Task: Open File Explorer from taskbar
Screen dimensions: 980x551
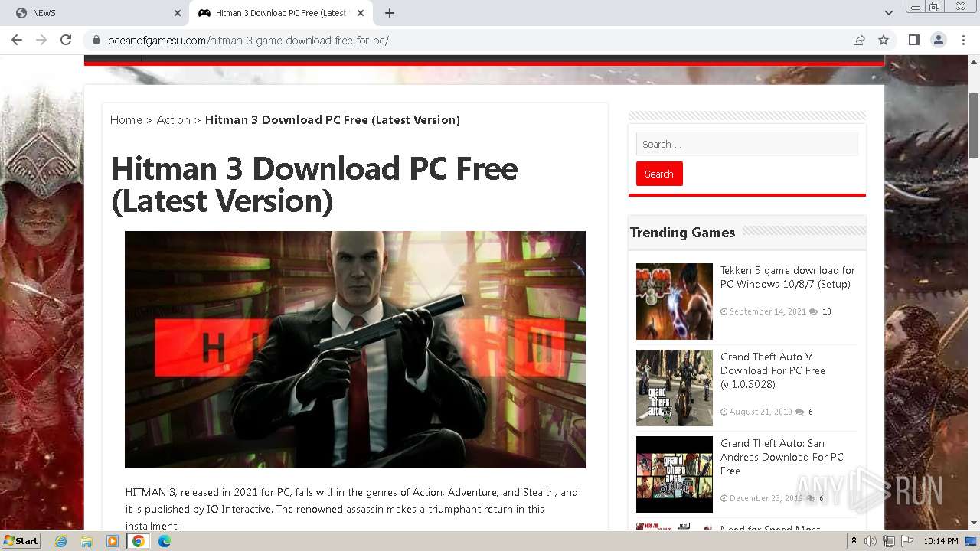Action: (x=87, y=541)
